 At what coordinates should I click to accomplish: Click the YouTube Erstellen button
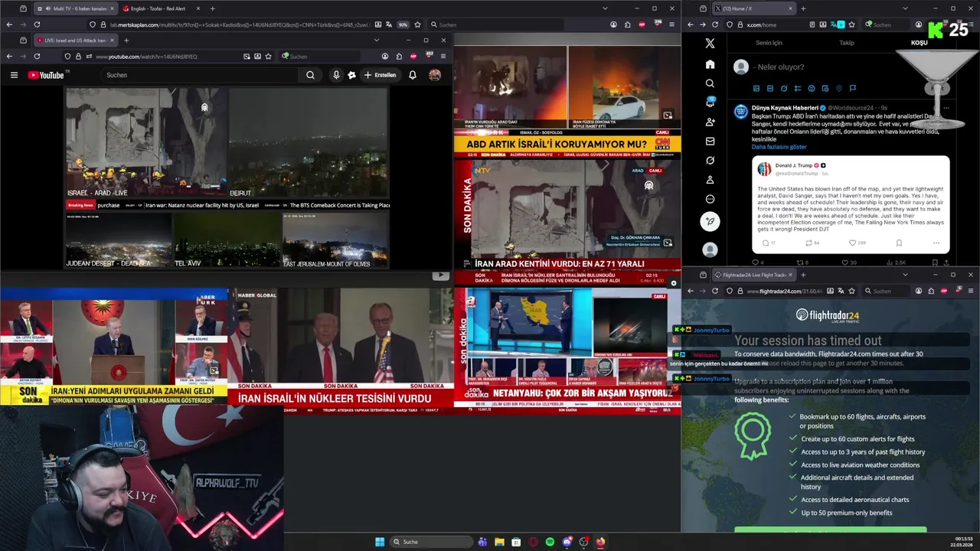point(380,75)
